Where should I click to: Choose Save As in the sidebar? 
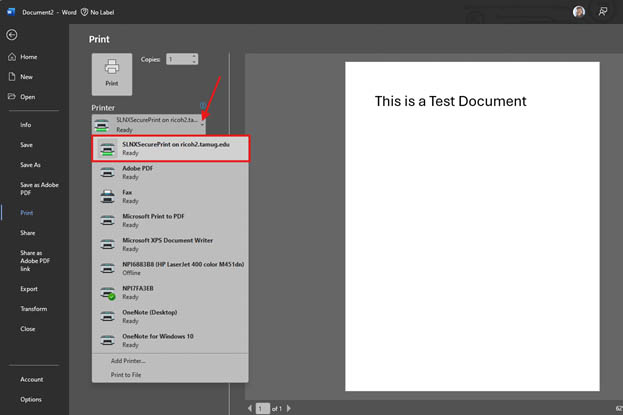(x=30, y=165)
